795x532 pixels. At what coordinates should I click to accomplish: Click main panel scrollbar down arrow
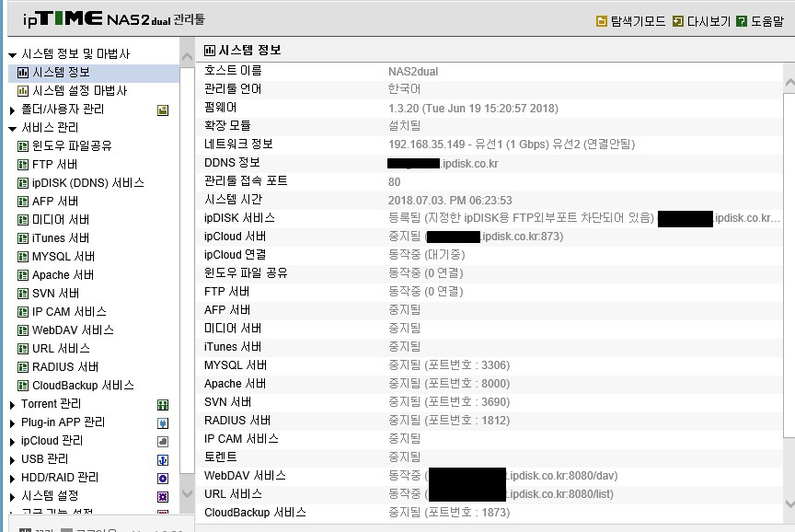point(789,503)
